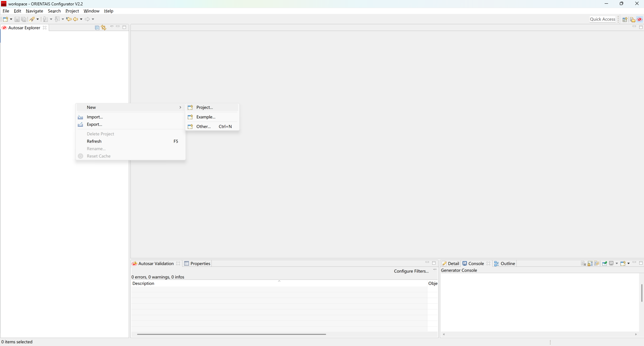Screen dimensions: 644x346
Task: Click the build pen toolbar icon
Action: pyautogui.click(x=32, y=19)
